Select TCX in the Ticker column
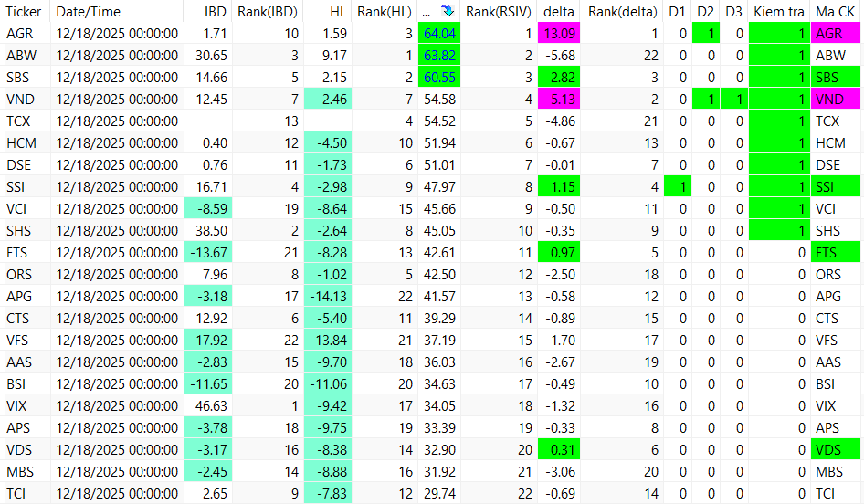 click(x=19, y=121)
